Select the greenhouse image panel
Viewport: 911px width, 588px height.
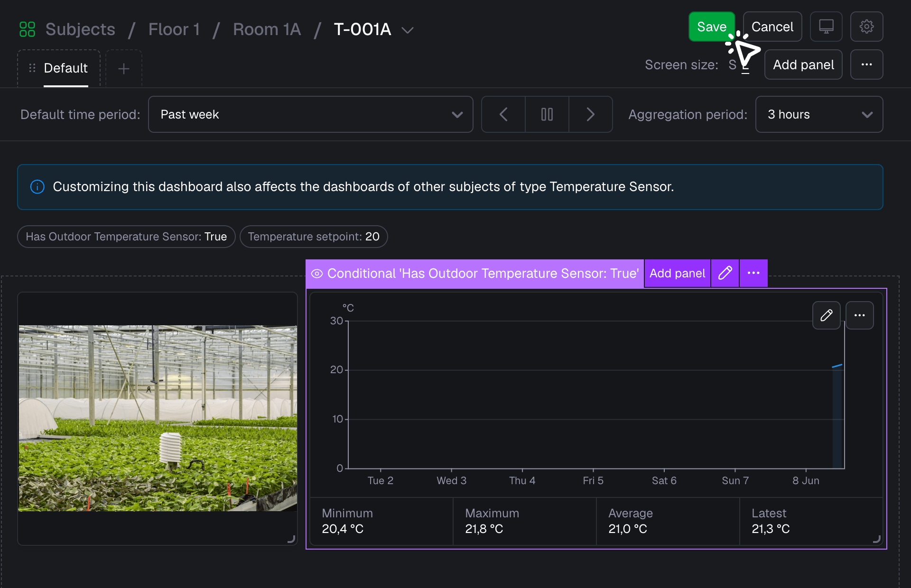(158, 418)
